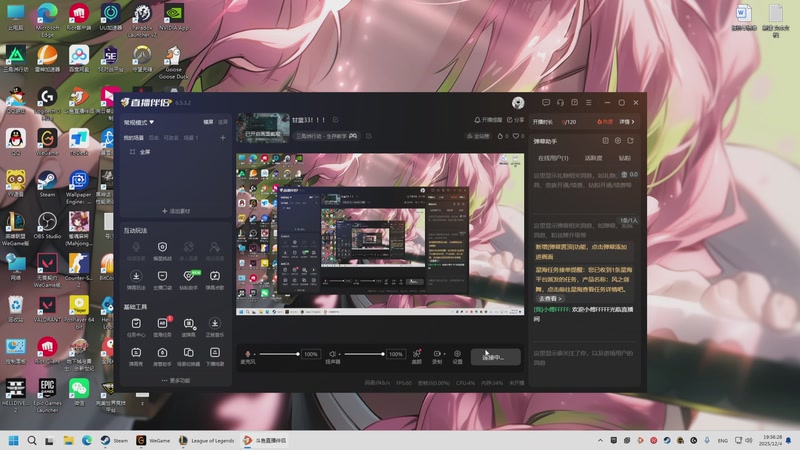The width and height of the screenshot is (800, 450).
Task: Open Steam from the Windows taskbar
Action: point(114,440)
